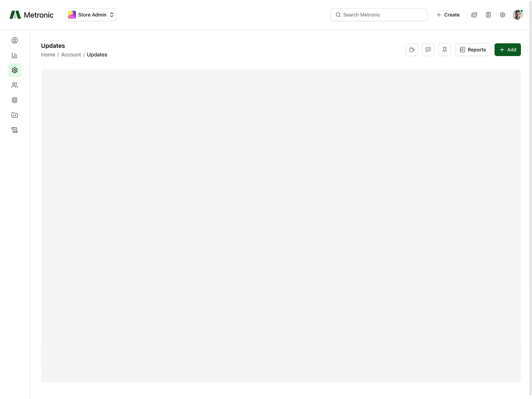Click the pin icon button
532x399 pixels.
click(x=445, y=50)
